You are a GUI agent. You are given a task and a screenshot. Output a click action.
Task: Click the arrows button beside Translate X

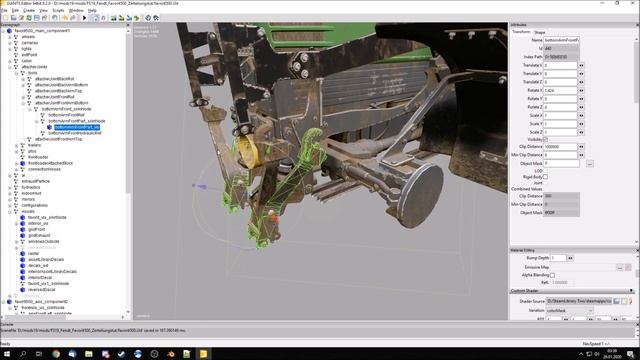coord(581,65)
